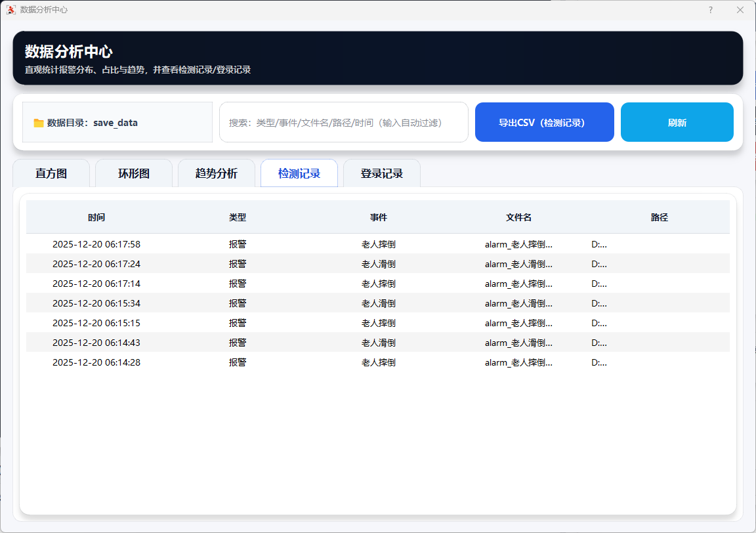
Task: Switch to the 直方图 tab
Action: tap(51, 174)
